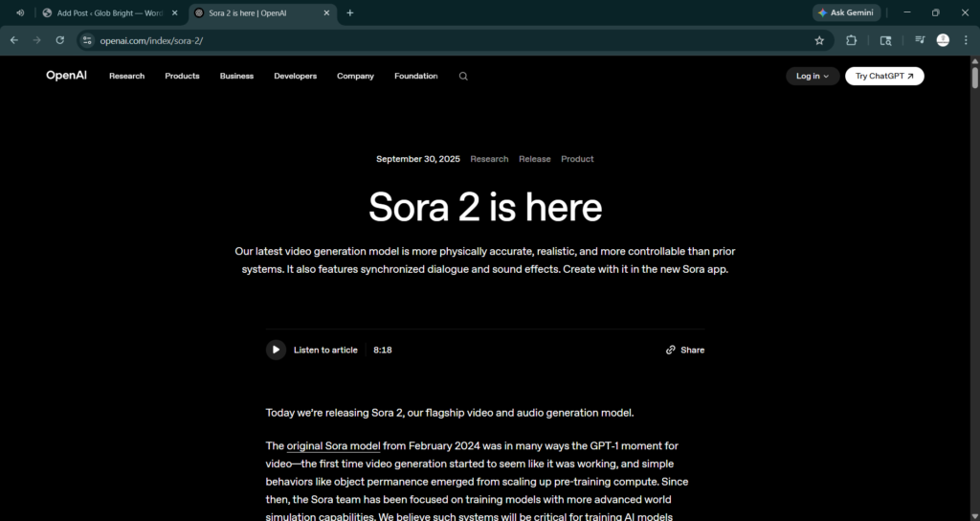Open the Research navigation menu
Image resolution: width=980 pixels, height=521 pixels.
126,77
